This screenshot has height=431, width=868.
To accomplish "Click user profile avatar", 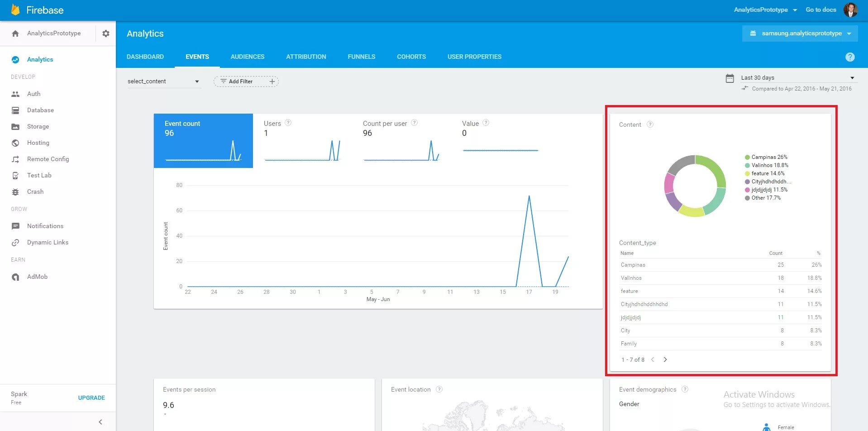I will tap(851, 10).
